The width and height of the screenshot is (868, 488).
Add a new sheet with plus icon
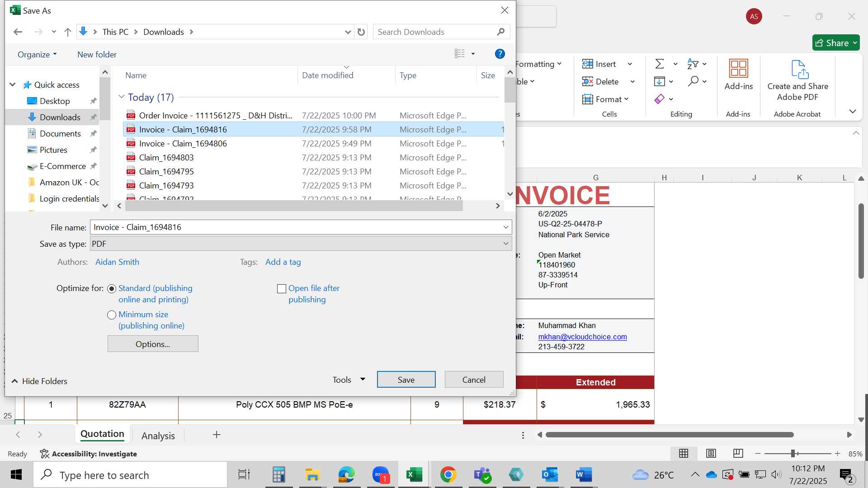pos(217,435)
